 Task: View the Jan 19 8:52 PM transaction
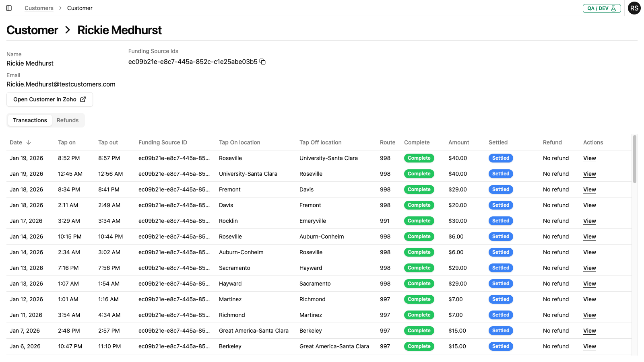pyautogui.click(x=589, y=158)
